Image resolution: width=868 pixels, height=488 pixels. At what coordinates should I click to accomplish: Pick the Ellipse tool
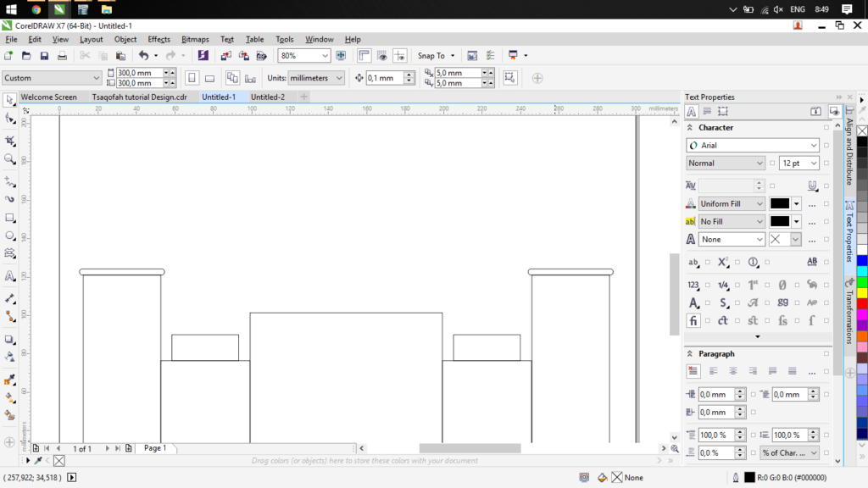point(10,236)
